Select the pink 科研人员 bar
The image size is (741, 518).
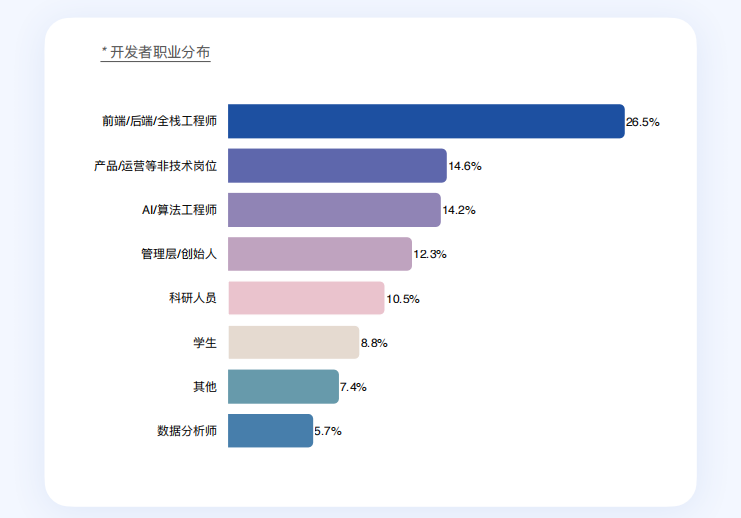point(306,298)
